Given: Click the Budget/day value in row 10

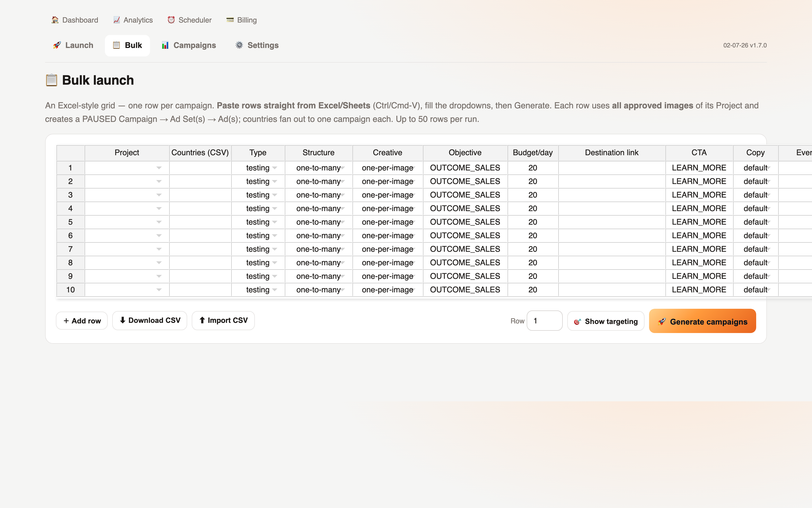Looking at the screenshot, I should (x=533, y=290).
